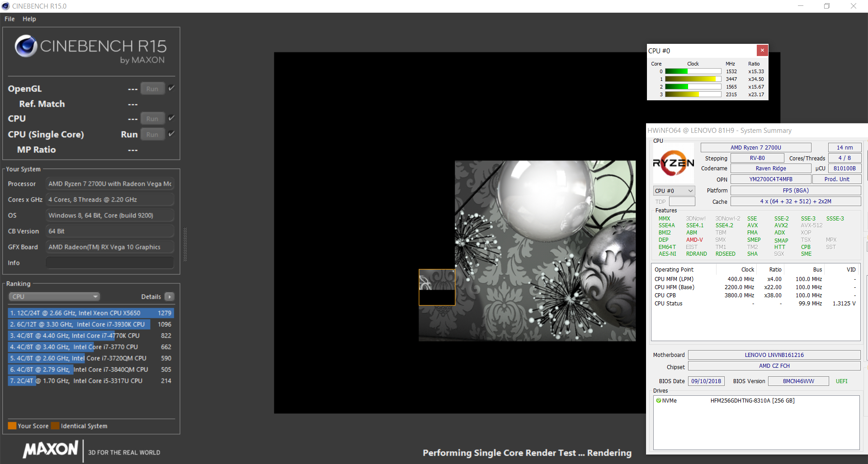Screen dimensions: 868x464
Task: Click the 'Prod. Unit' box
Action: [837, 179]
